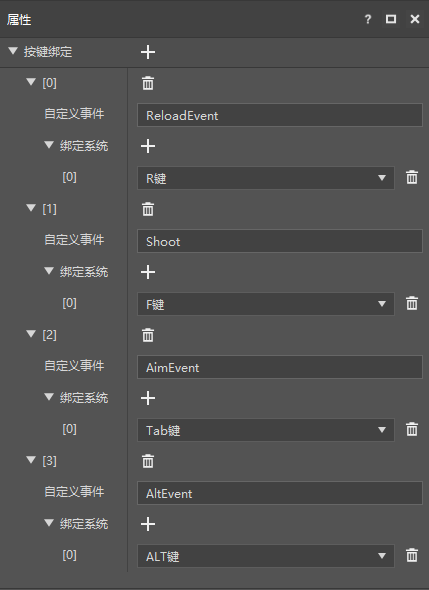The width and height of the screenshot is (429, 590).
Task: Delete the ALT键 binding row
Action: tap(412, 555)
